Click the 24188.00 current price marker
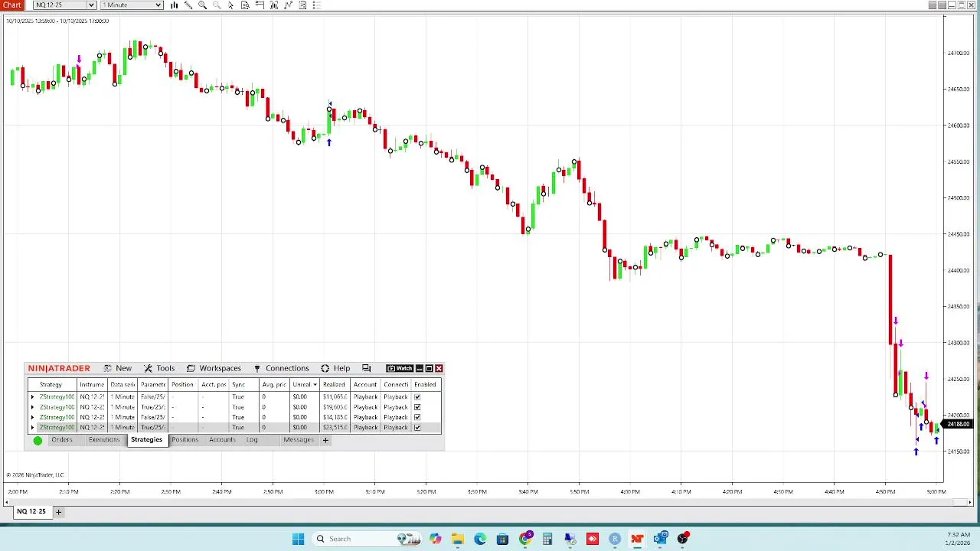Image resolution: width=980 pixels, height=551 pixels. pyautogui.click(x=959, y=424)
